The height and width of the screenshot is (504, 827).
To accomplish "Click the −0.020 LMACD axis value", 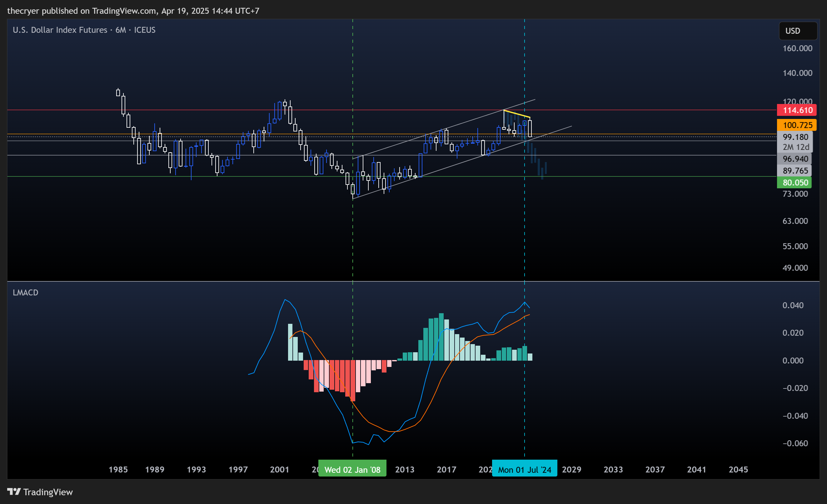I will 795,388.
